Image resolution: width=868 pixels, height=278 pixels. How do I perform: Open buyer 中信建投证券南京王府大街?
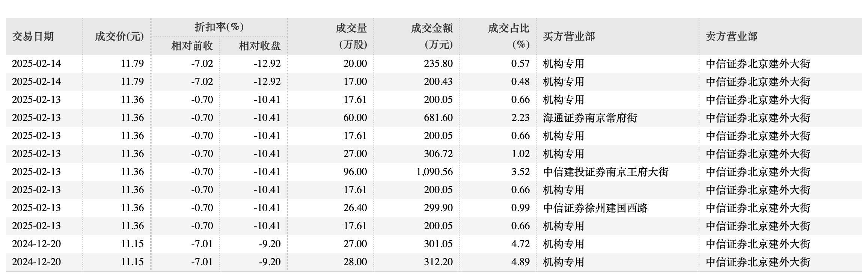tap(606, 172)
